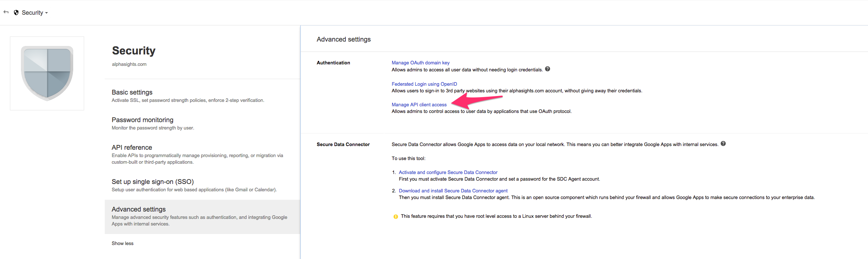The image size is (868, 259).
Task: Click the Secure Data Connector section label
Action: click(343, 145)
